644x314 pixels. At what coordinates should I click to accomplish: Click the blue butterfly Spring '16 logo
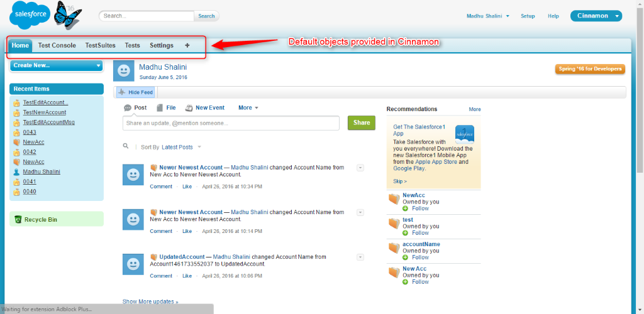[67, 14]
